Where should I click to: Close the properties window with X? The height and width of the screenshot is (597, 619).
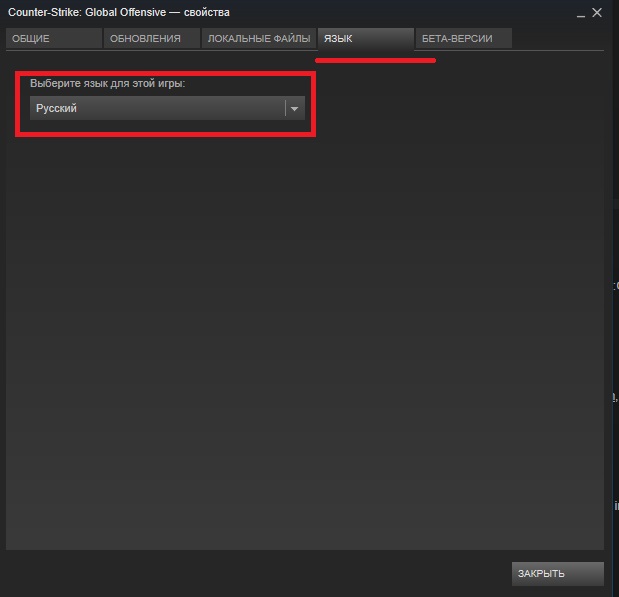point(596,13)
